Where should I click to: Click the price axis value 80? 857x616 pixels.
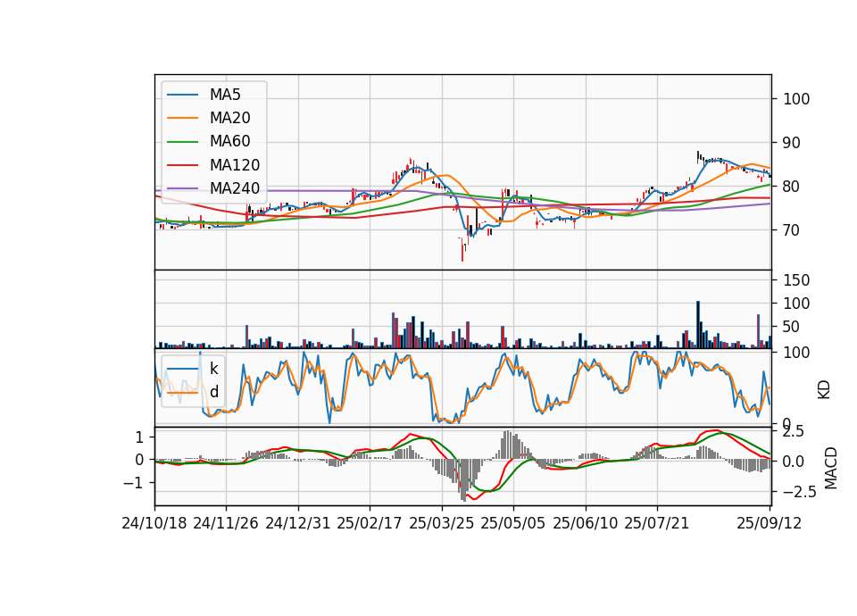coord(792,187)
